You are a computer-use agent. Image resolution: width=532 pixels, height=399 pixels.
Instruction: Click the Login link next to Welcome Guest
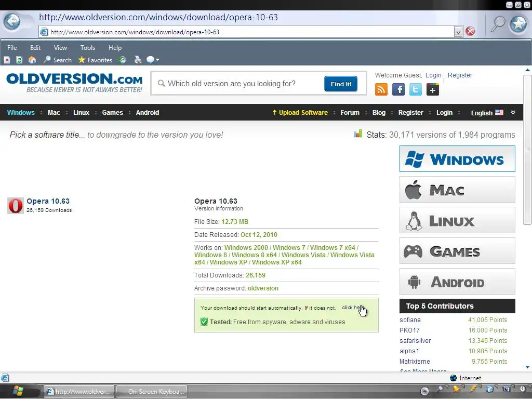pyautogui.click(x=433, y=75)
